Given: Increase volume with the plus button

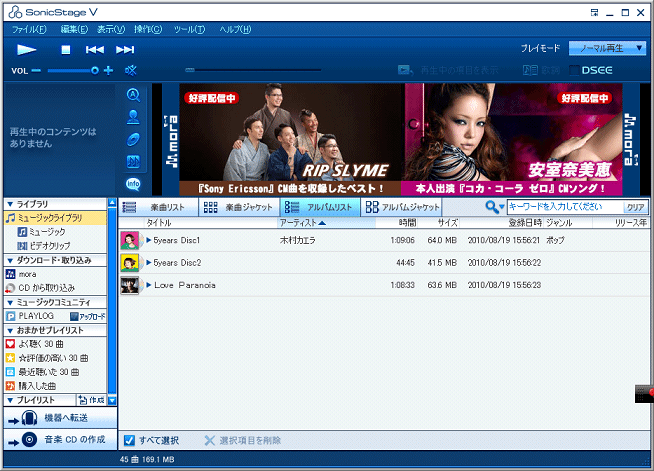Looking at the screenshot, I should tap(108, 71).
